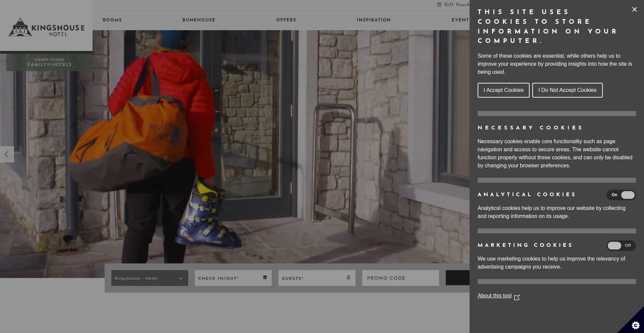Screen dimensions: 644x333
Task: Go to previous hero slide arrow
Action: (7, 154)
